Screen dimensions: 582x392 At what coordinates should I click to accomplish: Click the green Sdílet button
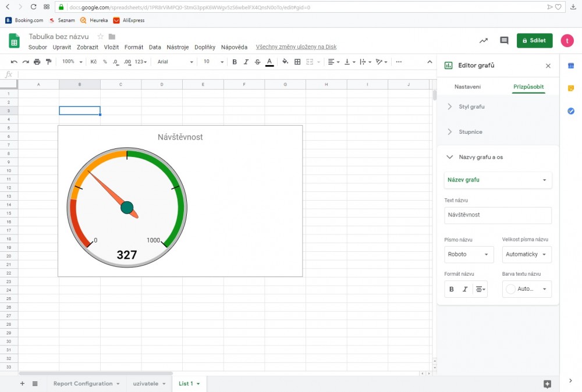coord(534,41)
